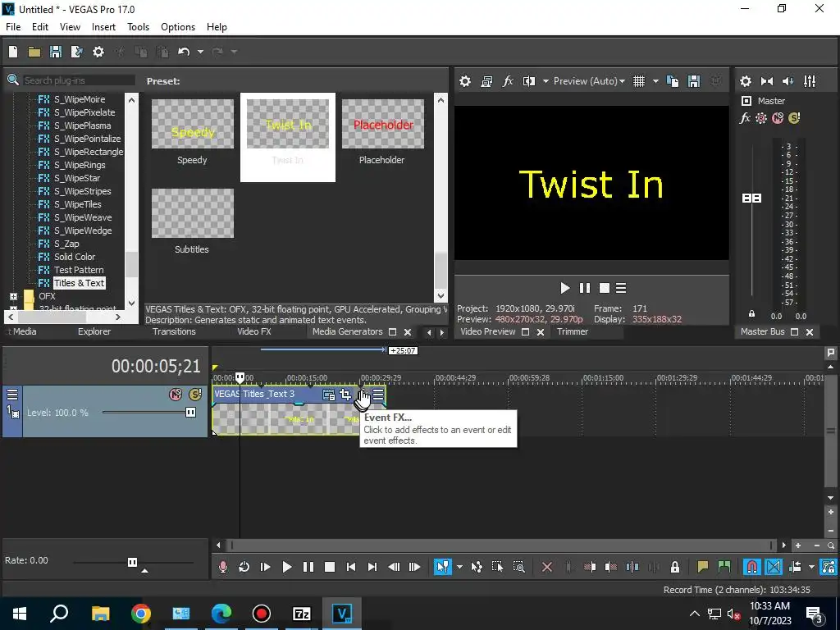Click Dim output icon in Master Bus
Viewport: 840px width, 630px height.
click(x=788, y=81)
